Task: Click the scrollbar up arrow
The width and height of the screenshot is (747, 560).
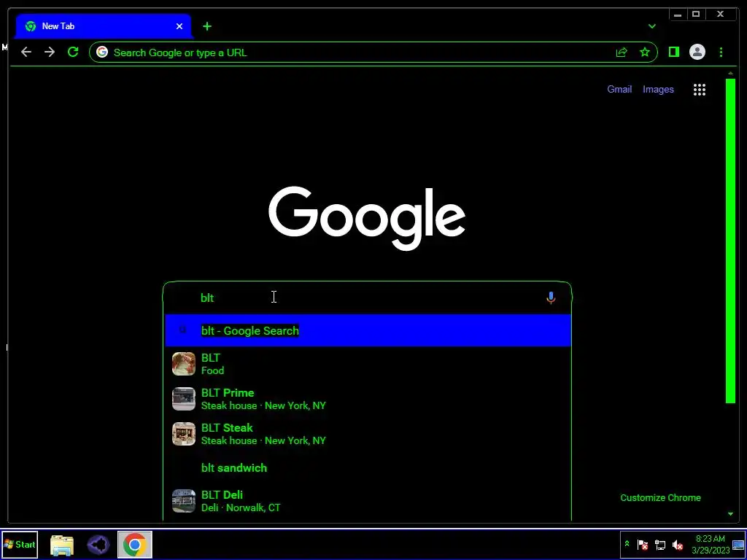Action: pyautogui.click(x=730, y=74)
